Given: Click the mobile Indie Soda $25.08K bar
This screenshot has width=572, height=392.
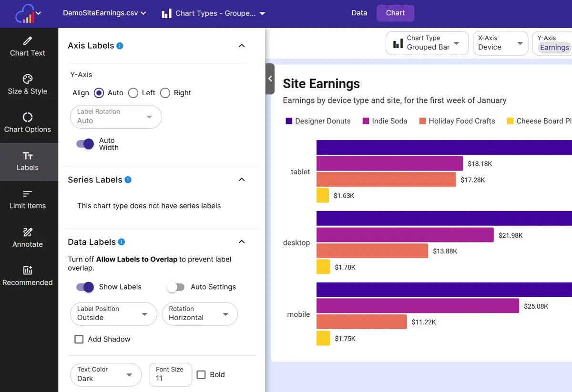Looking at the screenshot, I should pos(418,306).
